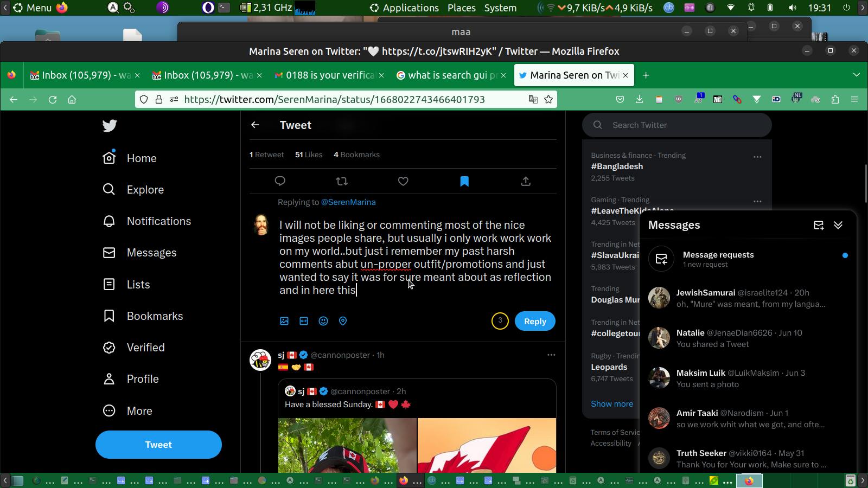This screenshot has height=488, width=868.
Task: Click the share tweet icon
Action: point(526,181)
